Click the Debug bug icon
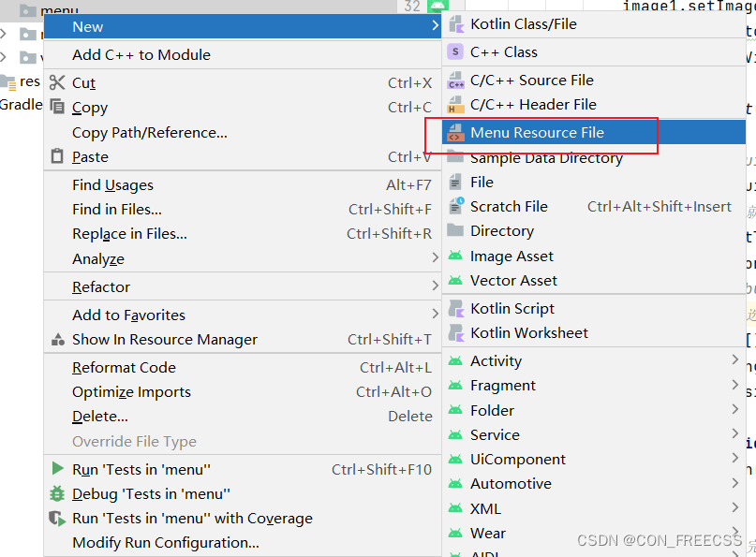756x557 pixels. 57,493
